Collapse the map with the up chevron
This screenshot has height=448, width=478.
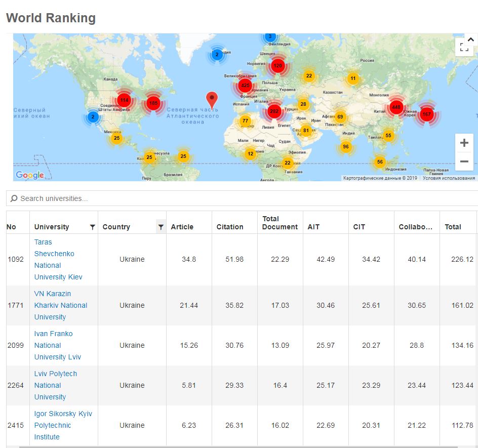[471, 39]
